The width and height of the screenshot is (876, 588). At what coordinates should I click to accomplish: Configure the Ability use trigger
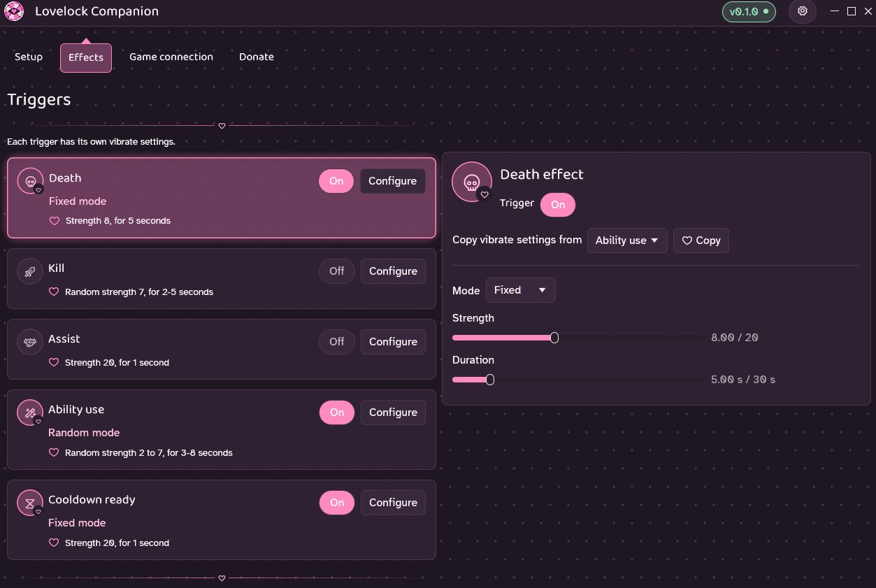tap(393, 413)
